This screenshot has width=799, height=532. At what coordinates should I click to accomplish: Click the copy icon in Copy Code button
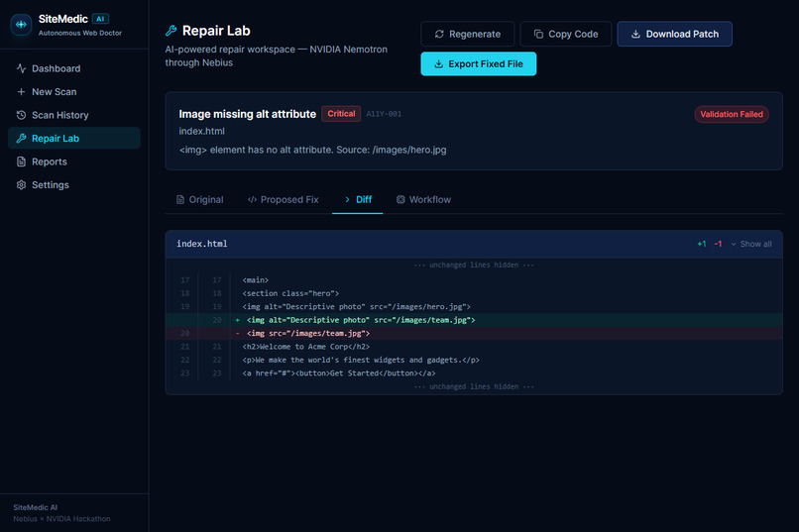pos(538,34)
